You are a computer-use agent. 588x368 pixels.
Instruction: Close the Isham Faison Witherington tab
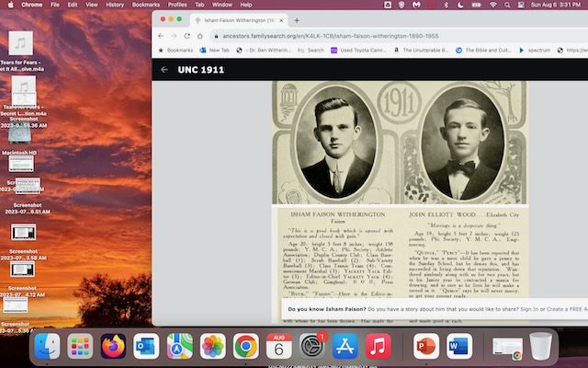pyautogui.click(x=281, y=20)
